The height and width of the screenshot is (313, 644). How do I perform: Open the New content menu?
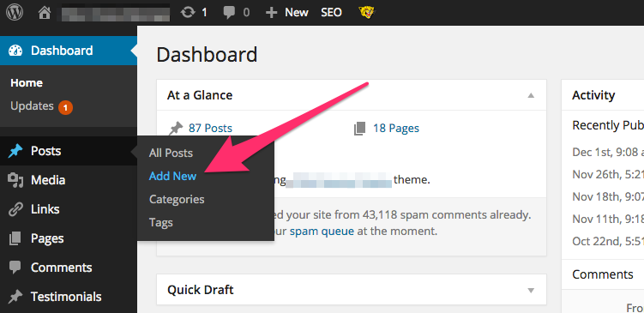tap(286, 12)
